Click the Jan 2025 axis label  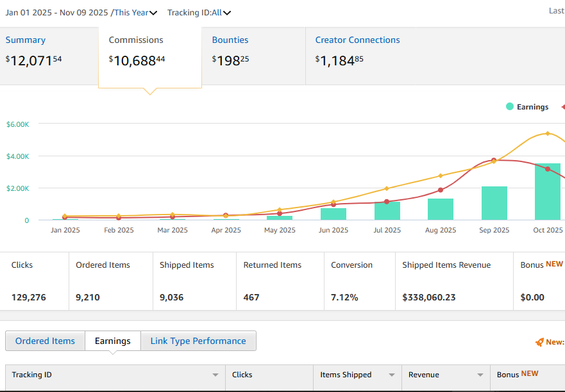tap(65, 230)
